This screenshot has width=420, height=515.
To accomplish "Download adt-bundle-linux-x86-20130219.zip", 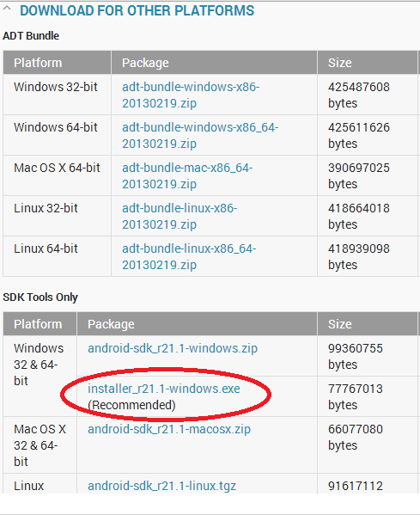I will point(180,216).
